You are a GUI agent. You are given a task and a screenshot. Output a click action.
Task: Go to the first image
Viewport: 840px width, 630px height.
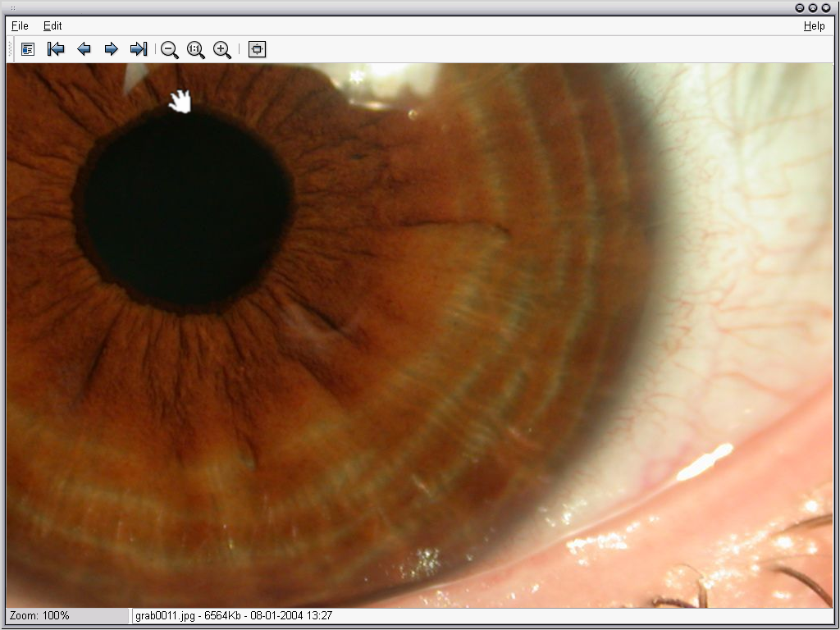click(56, 49)
